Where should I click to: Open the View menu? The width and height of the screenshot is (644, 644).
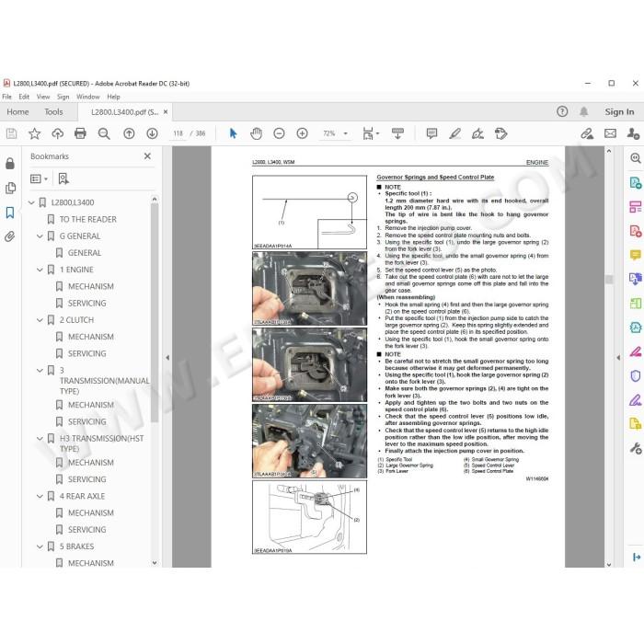tap(43, 97)
